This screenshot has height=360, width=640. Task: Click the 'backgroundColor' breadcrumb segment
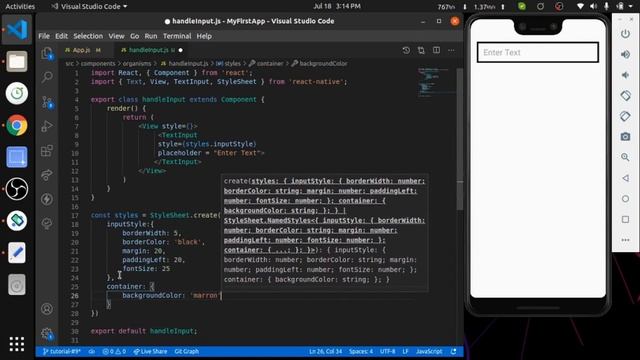pyautogui.click(x=323, y=64)
